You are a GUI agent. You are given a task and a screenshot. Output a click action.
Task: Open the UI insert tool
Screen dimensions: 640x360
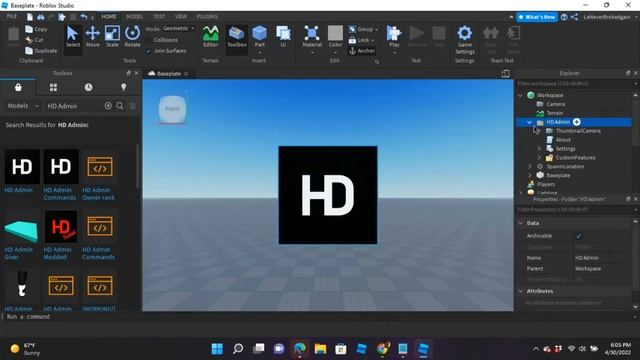point(283,37)
